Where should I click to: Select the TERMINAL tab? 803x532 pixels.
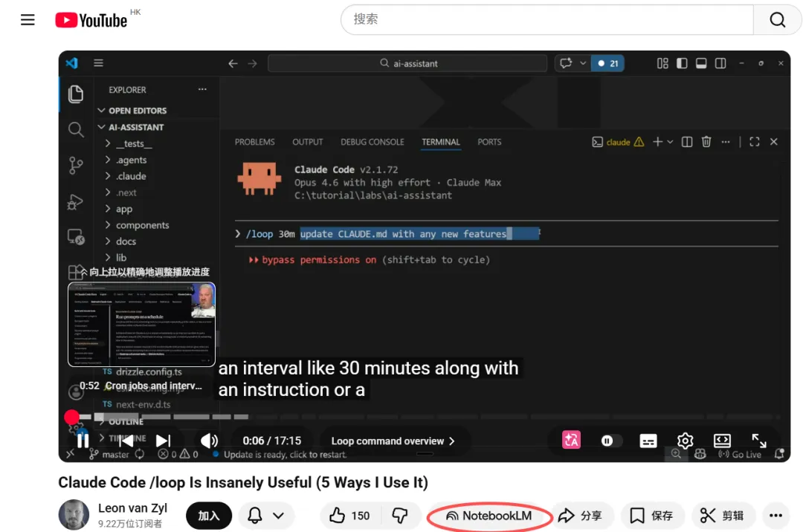point(440,142)
